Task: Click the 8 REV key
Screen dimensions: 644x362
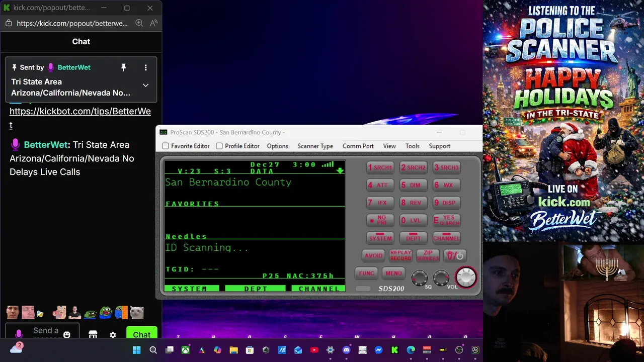Action: point(413,203)
